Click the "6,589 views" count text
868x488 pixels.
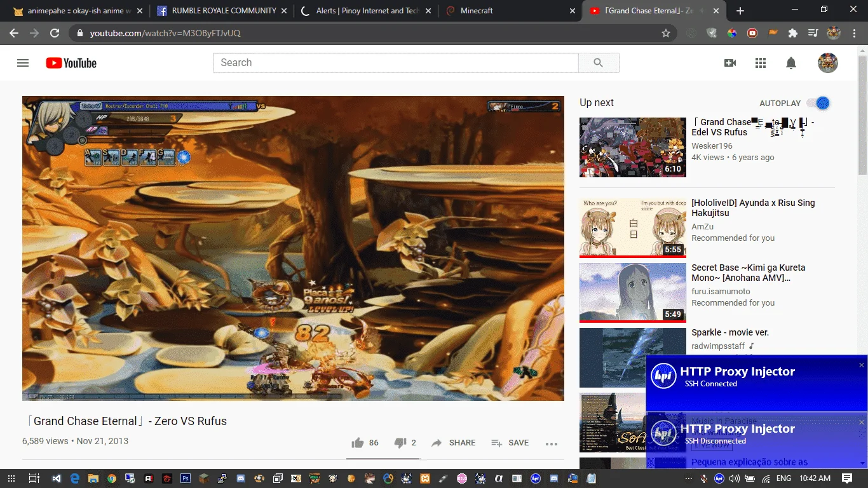[x=45, y=441]
